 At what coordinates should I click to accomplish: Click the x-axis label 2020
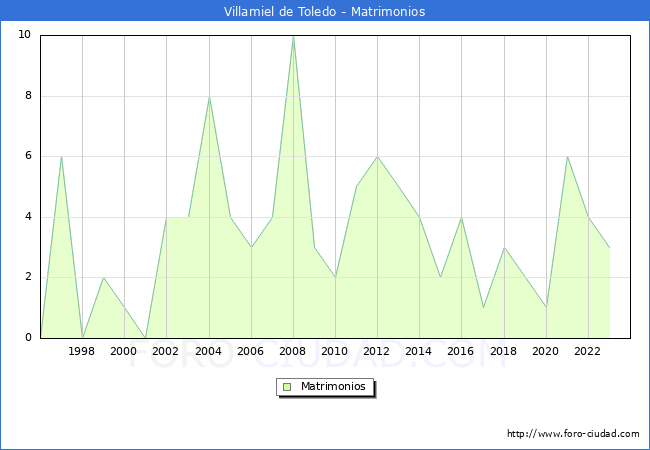tap(546, 351)
